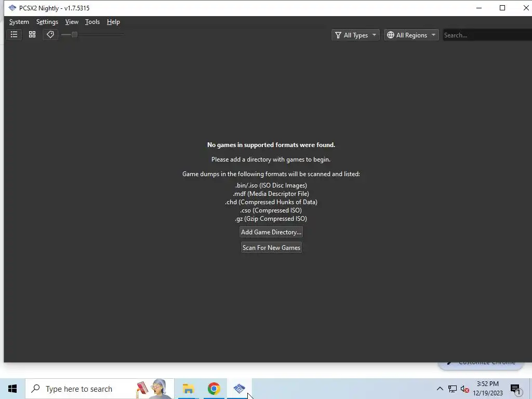The image size is (532, 399).
Task: Show hidden system tray icons
Action: [440, 389]
